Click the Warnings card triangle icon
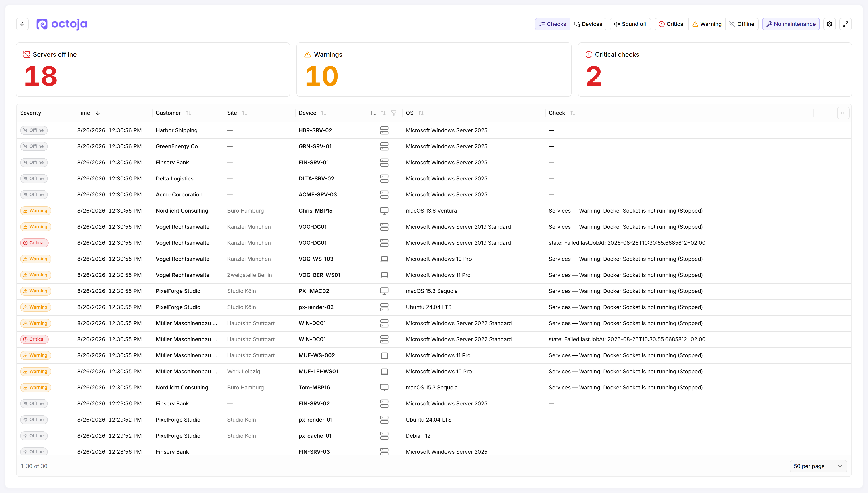Image resolution: width=868 pixels, height=493 pixels. tap(308, 54)
